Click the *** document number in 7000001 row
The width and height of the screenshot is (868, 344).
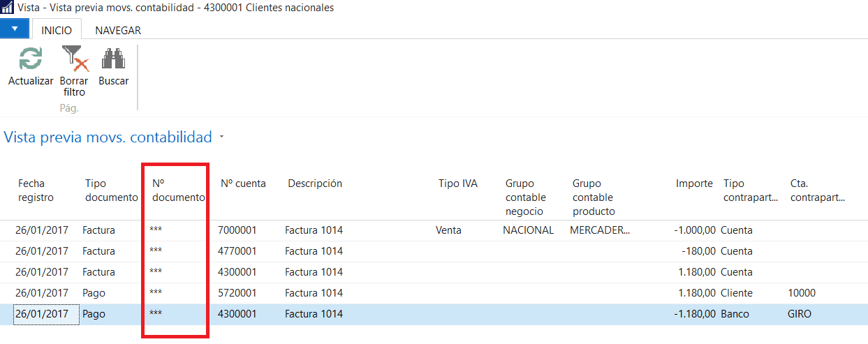(x=156, y=230)
